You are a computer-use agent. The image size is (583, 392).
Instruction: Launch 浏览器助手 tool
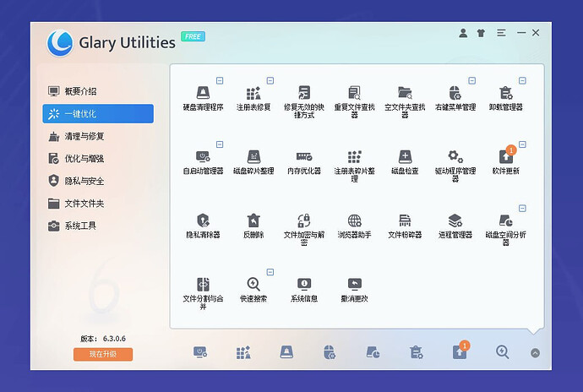pos(354,226)
